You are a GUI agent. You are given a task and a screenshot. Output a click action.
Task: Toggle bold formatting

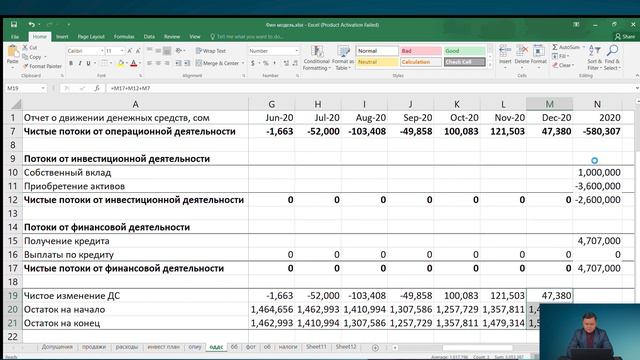tap(71, 63)
